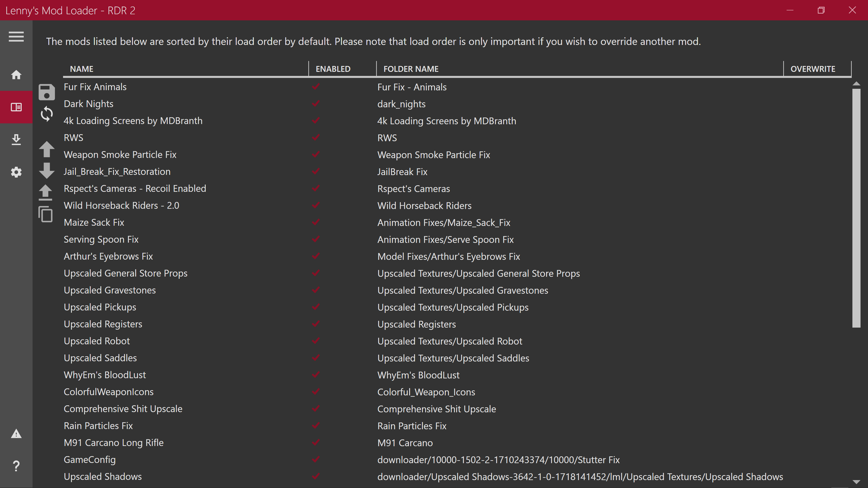Sort by the NAME column header

point(82,69)
